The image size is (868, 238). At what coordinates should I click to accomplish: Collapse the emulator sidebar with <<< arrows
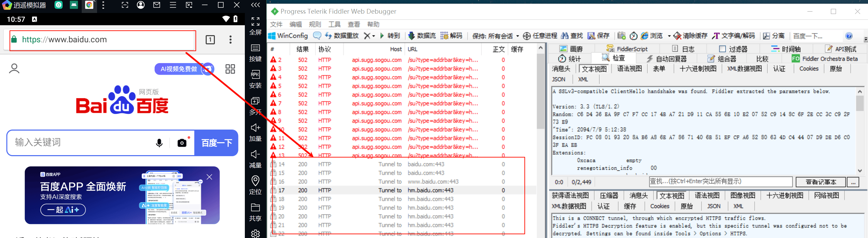click(x=255, y=5)
